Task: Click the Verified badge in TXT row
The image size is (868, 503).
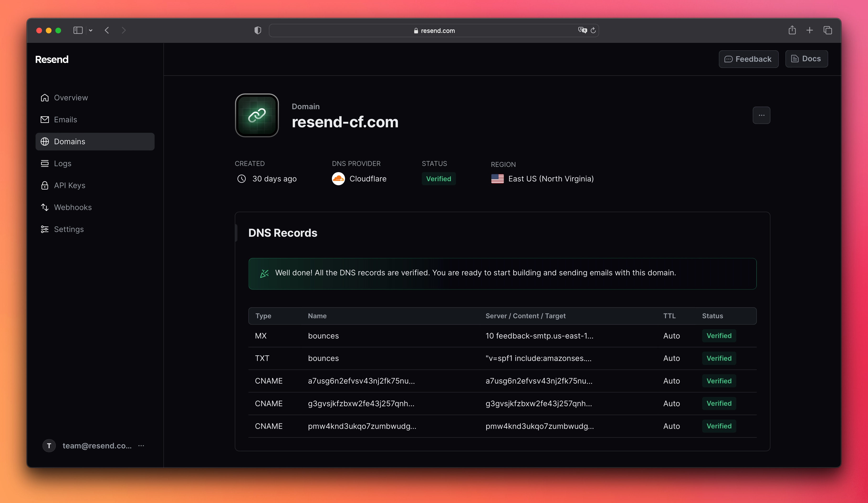Action: coord(719,358)
